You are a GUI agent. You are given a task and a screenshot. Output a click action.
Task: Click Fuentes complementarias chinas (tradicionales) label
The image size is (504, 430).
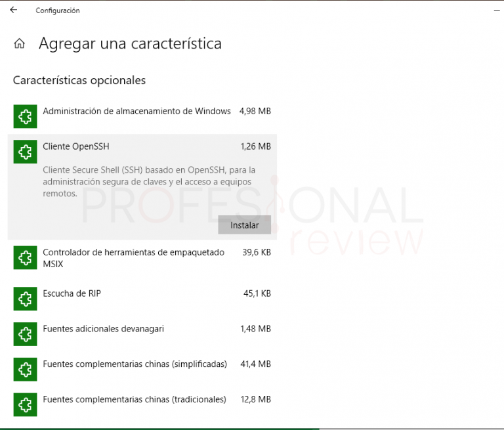click(x=135, y=399)
